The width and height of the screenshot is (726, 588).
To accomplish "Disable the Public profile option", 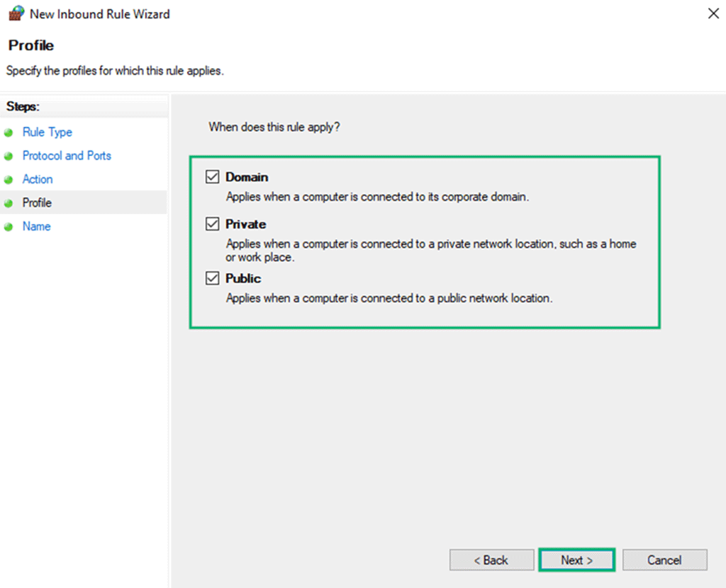I will pyautogui.click(x=211, y=278).
